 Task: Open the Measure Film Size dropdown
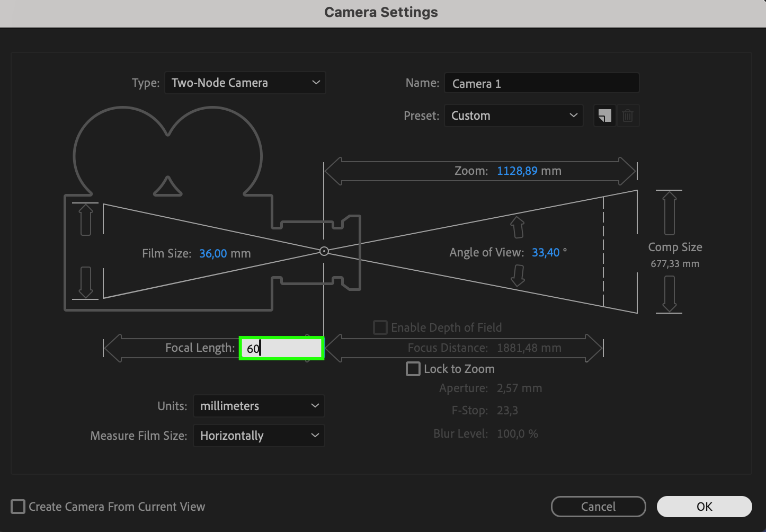tap(259, 436)
